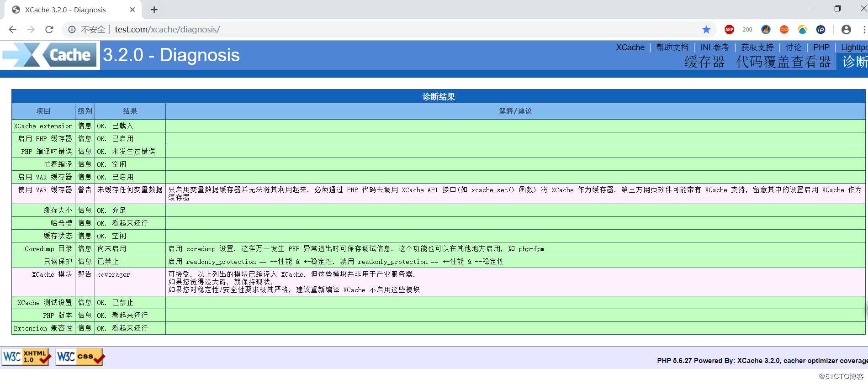Click the 哈希槽 row label

tap(62, 223)
